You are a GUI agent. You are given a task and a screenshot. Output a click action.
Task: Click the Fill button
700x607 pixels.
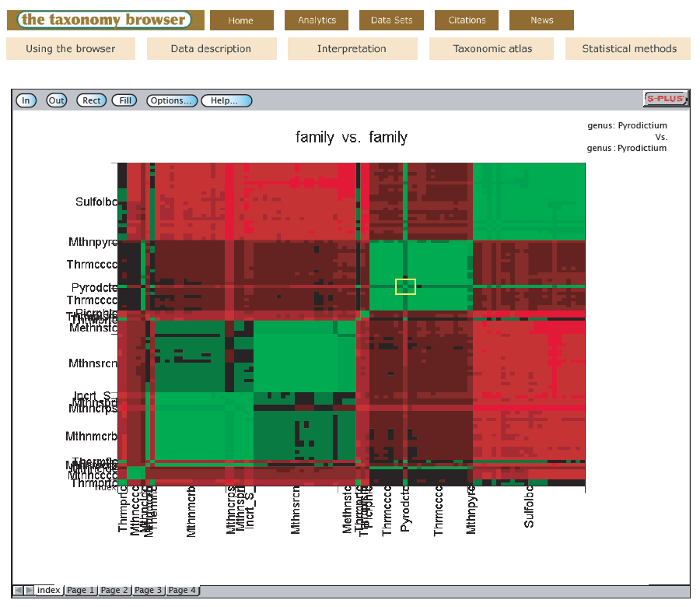[125, 100]
